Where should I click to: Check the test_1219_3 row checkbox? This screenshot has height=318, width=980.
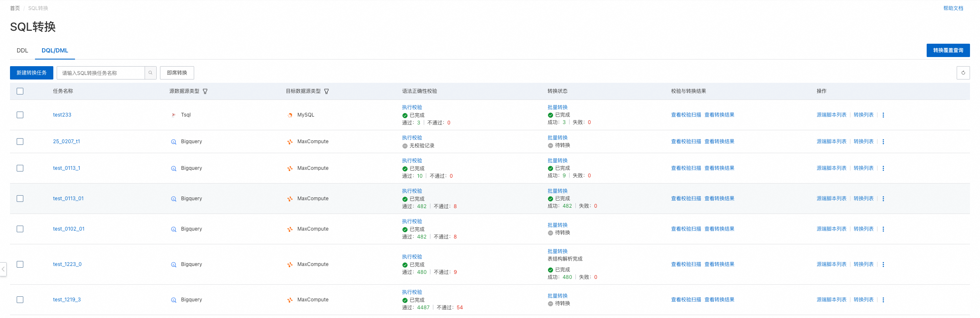pos(20,300)
